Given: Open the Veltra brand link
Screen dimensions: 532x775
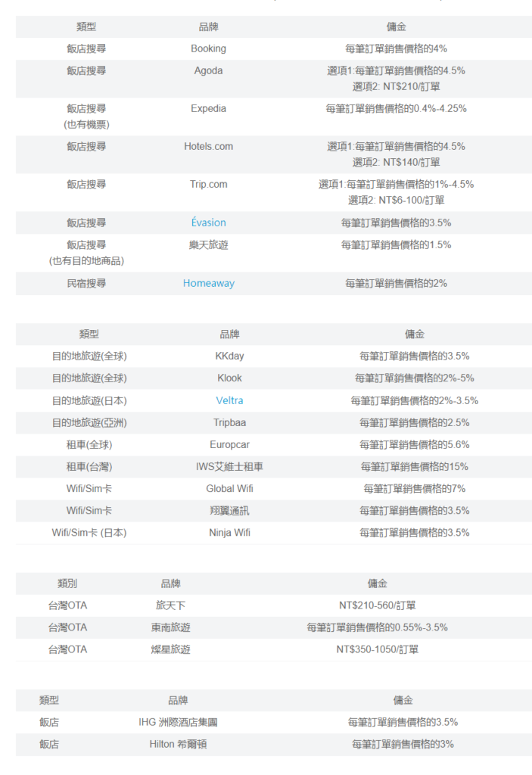Looking at the screenshot, I should pos(229,400).
